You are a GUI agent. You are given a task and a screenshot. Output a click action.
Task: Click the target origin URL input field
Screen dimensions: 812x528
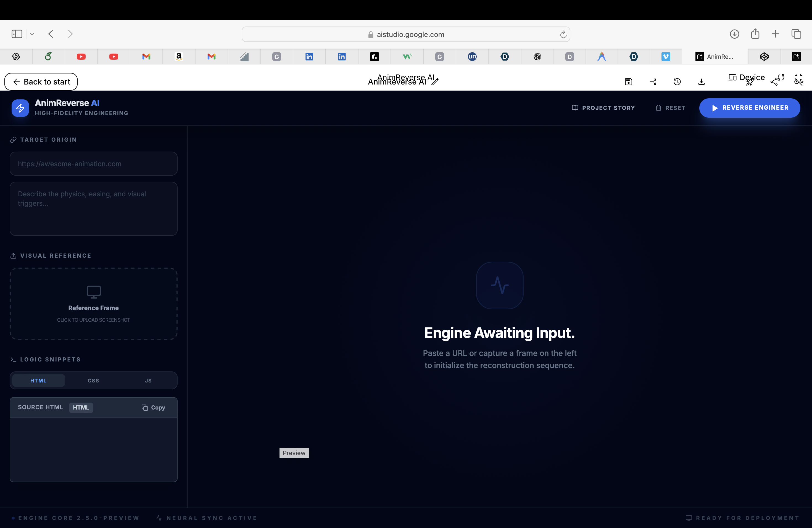pos(93,164)
